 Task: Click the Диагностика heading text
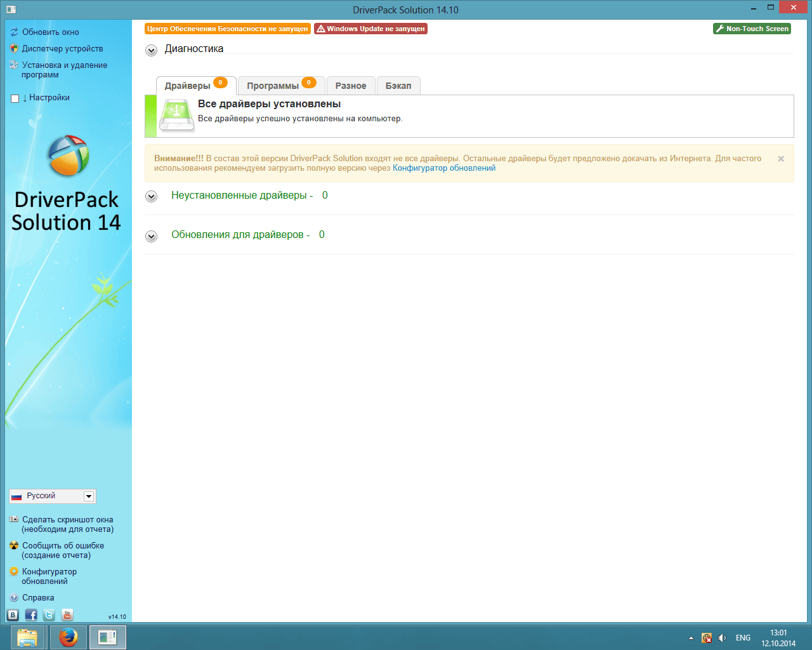(x=194, y=49)
